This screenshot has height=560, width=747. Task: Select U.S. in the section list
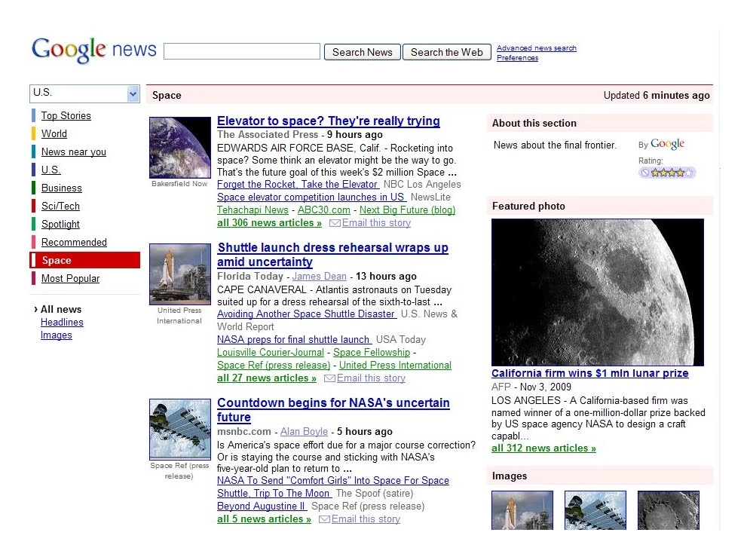point(51,170)
